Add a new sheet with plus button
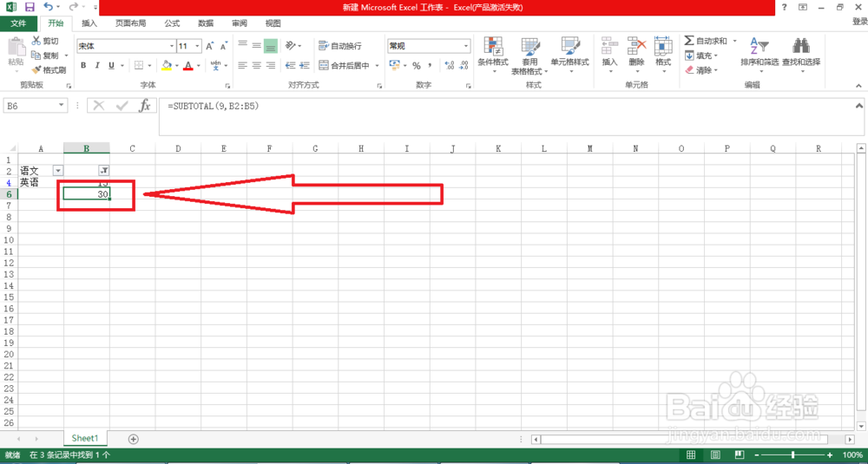This screenshot has height=464, width=868. (133, 439)
